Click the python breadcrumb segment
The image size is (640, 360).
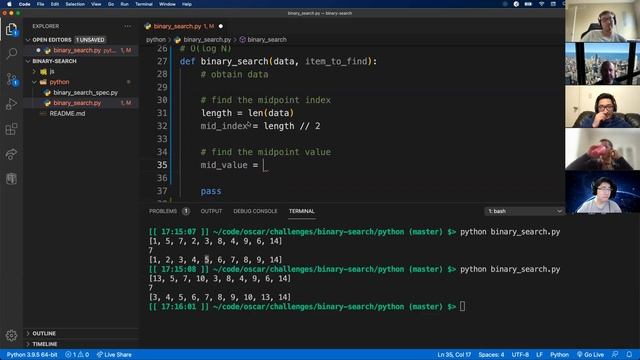click(156, 40)
